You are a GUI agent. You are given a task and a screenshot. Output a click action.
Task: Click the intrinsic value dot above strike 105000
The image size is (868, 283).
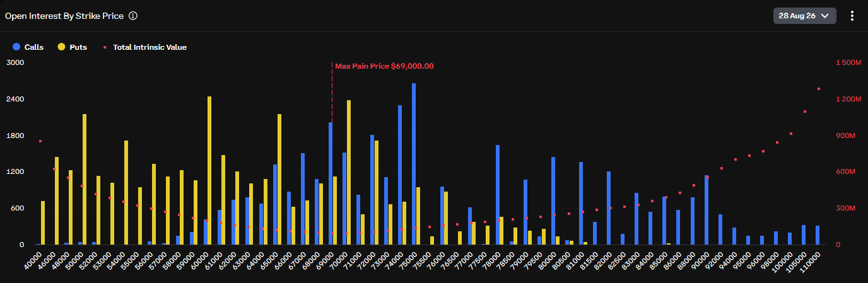805,112
